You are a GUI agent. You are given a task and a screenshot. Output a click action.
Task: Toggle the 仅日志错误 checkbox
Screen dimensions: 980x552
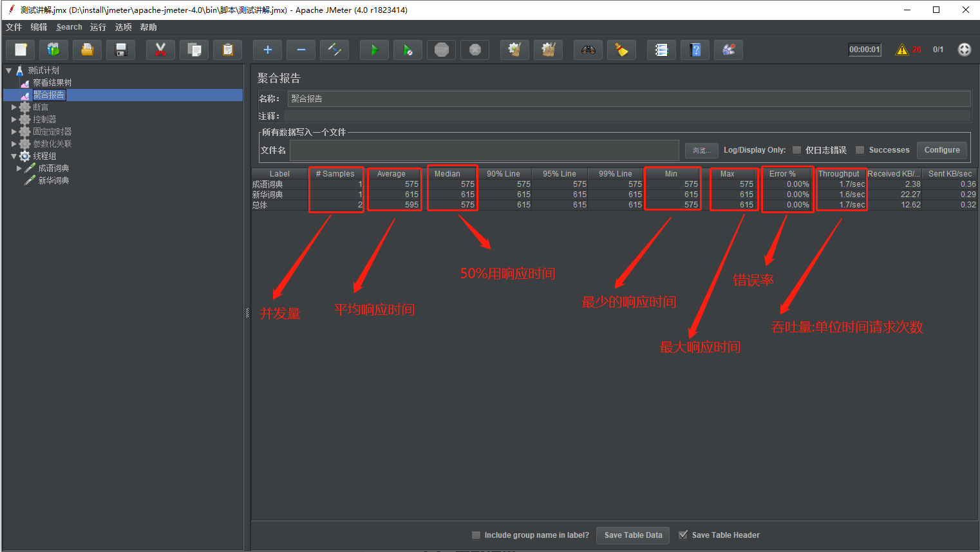(796, 150)
